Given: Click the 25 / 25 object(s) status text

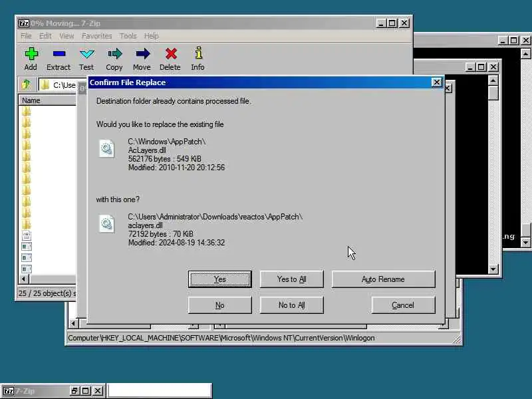Looking at the screenshot, I should 47,293.
